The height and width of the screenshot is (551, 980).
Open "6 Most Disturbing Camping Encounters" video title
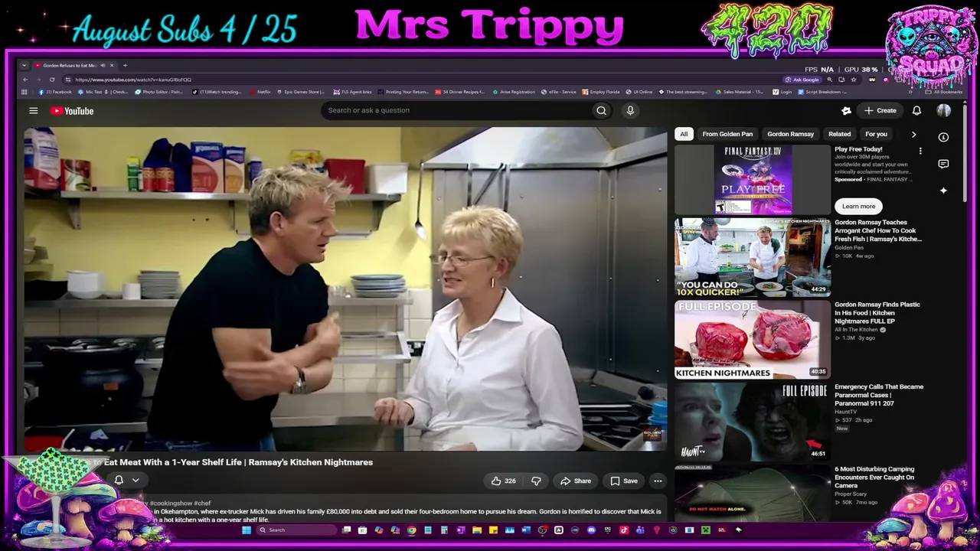[875, 477]
